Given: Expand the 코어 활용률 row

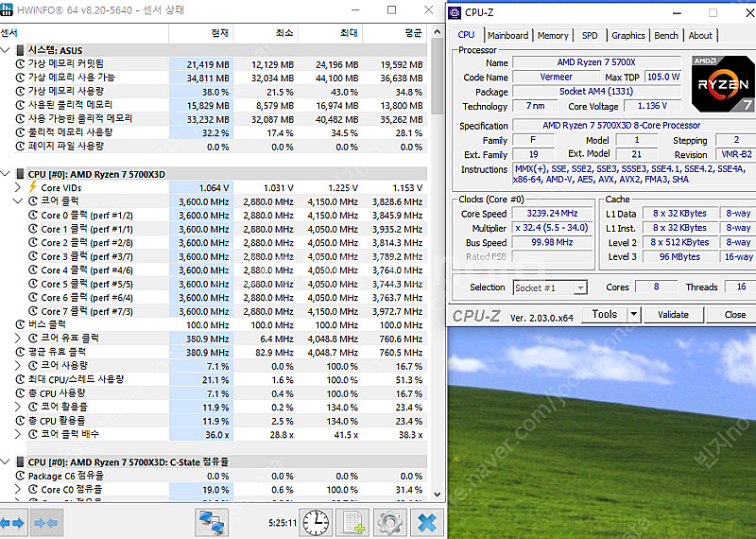Looking at the screenshot, I should [18, 407].
